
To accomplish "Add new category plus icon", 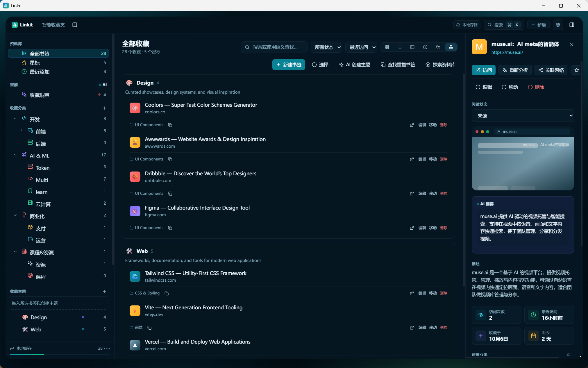I will pos(104,108).
